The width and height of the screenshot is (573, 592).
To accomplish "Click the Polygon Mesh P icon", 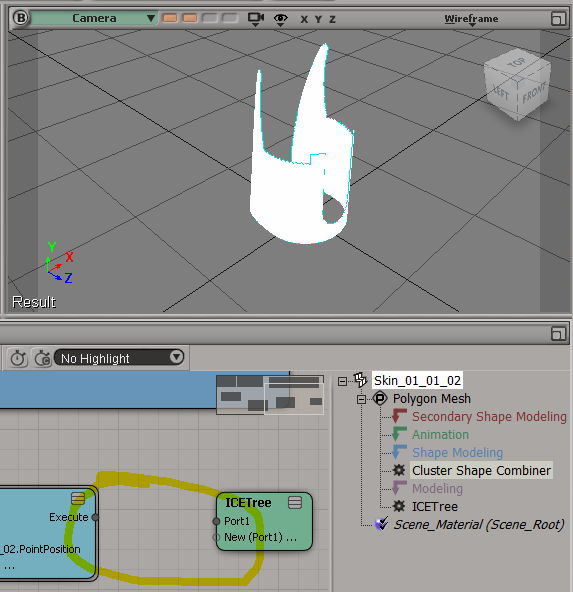I will 380,398.
